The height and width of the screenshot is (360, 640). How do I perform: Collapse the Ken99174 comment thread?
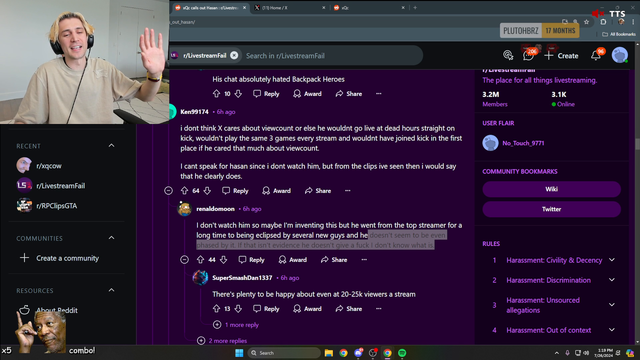coord(168,191)
